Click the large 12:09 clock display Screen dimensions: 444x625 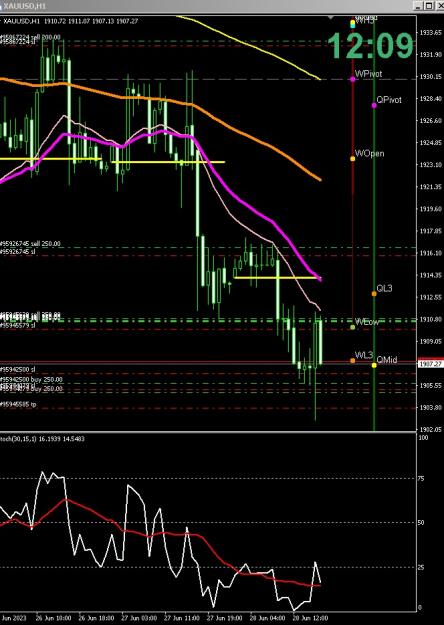tap(371, 45)
